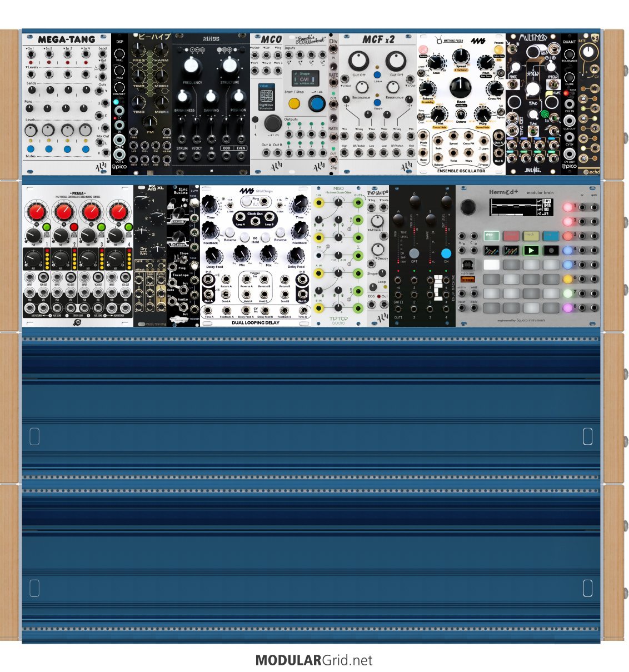Click channel 4 blue mute button on MEGA-TANG
This screenshot has height=672, width=629.
point(85,149)
